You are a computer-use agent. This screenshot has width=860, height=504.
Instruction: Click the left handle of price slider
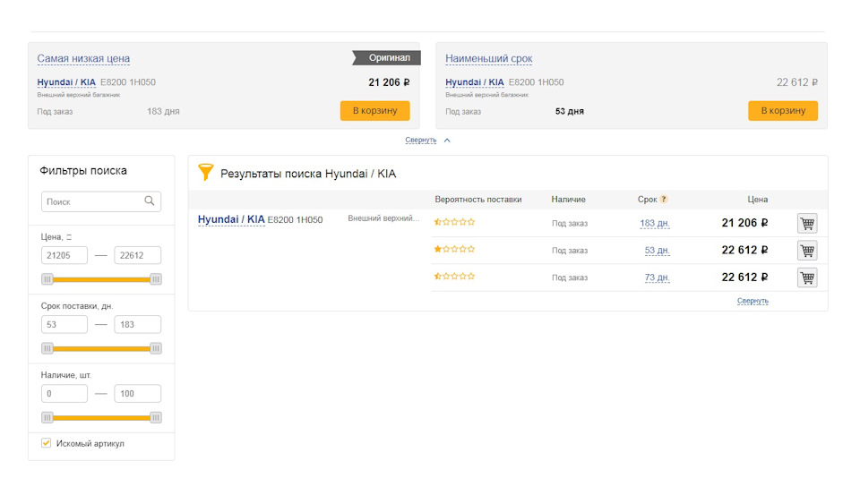[x=47, y=279]
